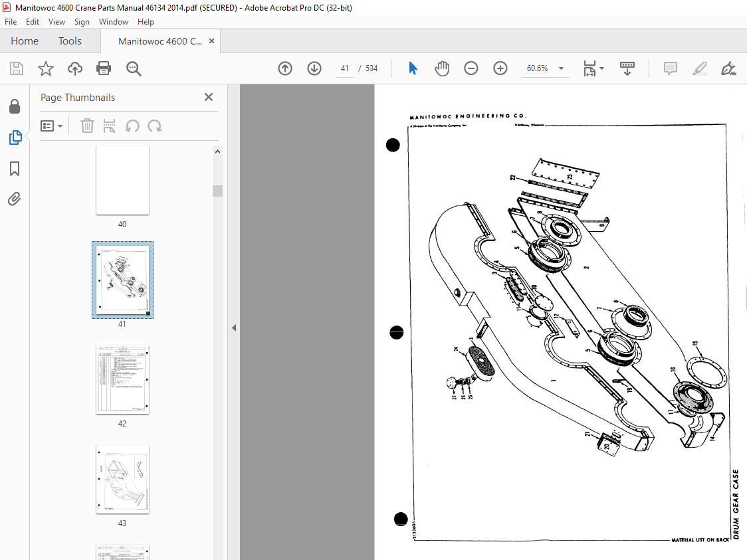Close the Manitowoc 4600 document tab
The height and width of the screenshot is (560, 747).
211,41
